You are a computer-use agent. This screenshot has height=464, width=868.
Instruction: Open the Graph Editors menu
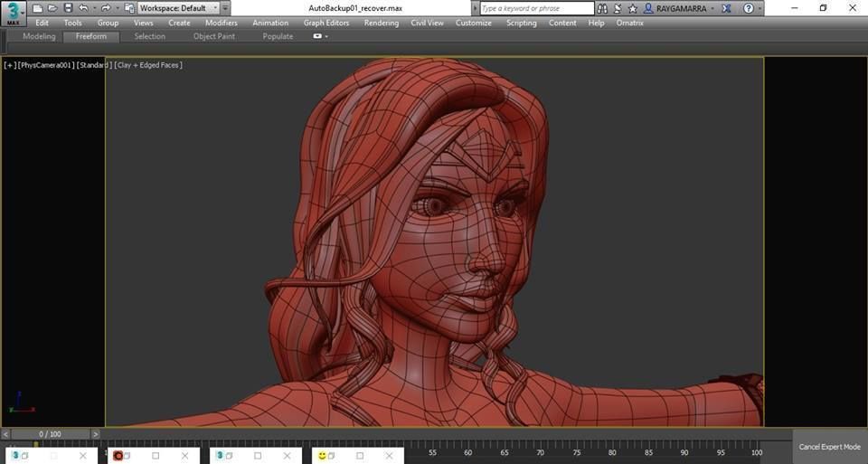326,23
